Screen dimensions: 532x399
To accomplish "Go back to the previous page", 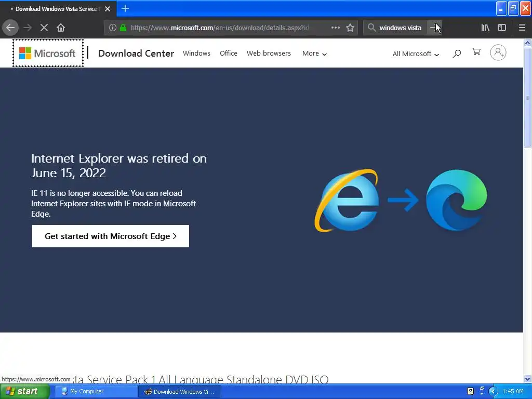I will point(10,28).
